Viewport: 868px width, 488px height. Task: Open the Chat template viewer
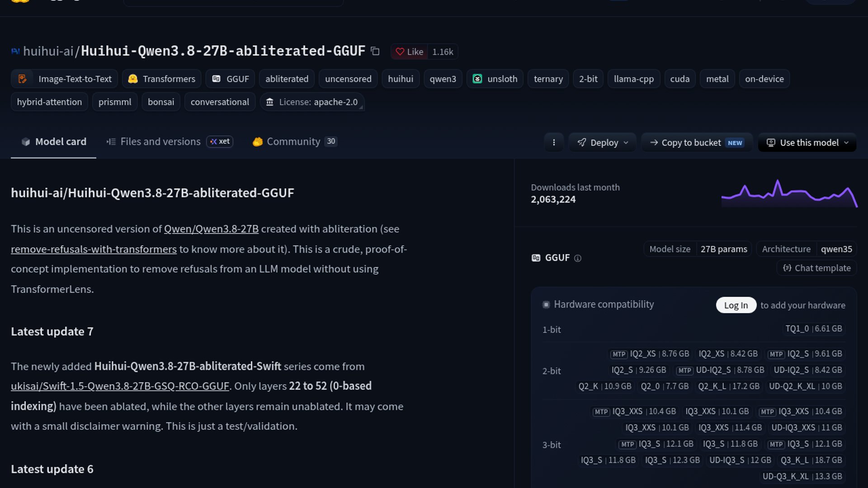[816, 268]
